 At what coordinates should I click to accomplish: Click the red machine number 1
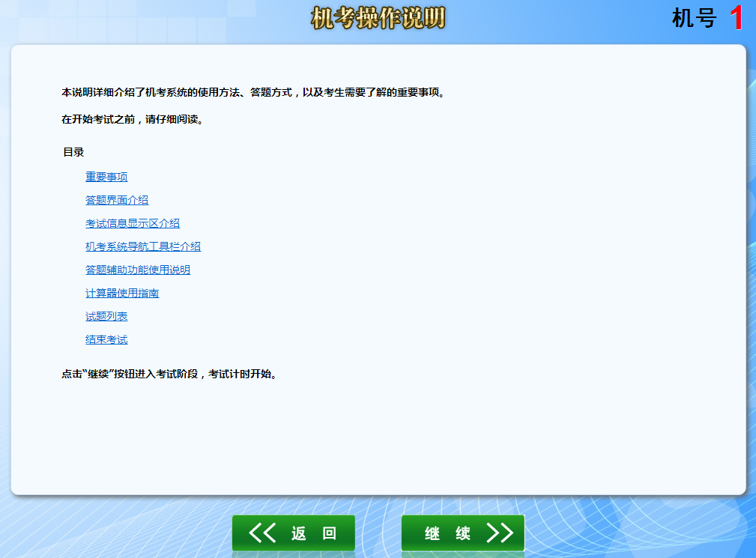(x=737, y=19)
